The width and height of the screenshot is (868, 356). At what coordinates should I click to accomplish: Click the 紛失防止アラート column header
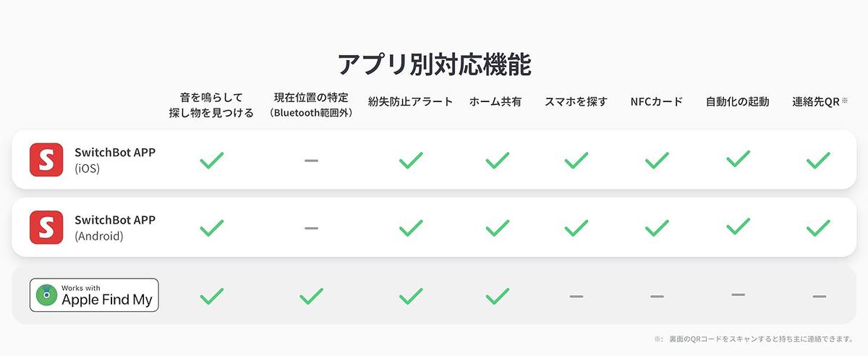(x=410, y=102)
